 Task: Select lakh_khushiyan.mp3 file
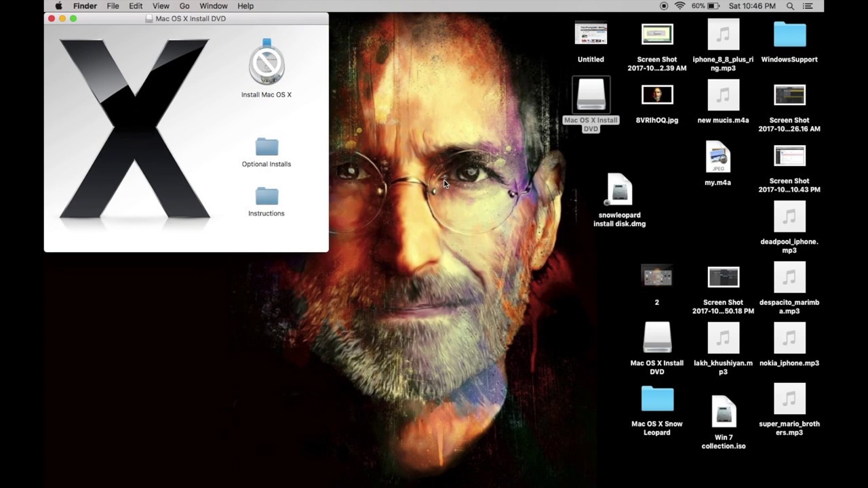click(x=724, y=338)
